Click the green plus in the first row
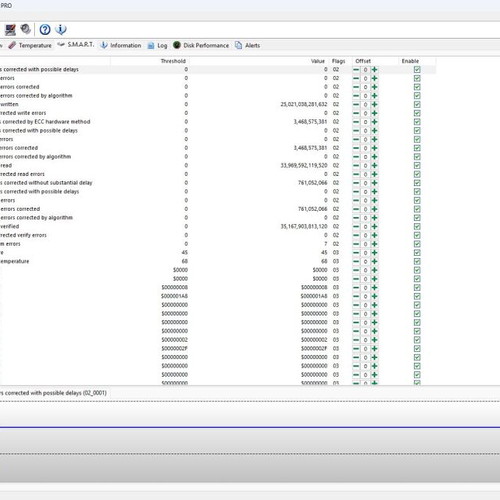 (374, 70)
